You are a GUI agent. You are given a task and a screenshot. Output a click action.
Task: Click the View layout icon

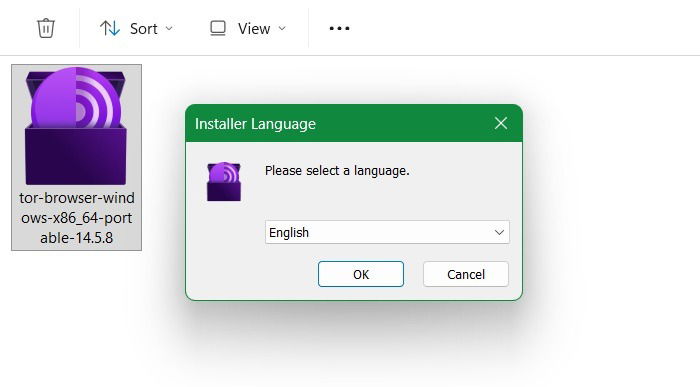(x=218, y=28)
